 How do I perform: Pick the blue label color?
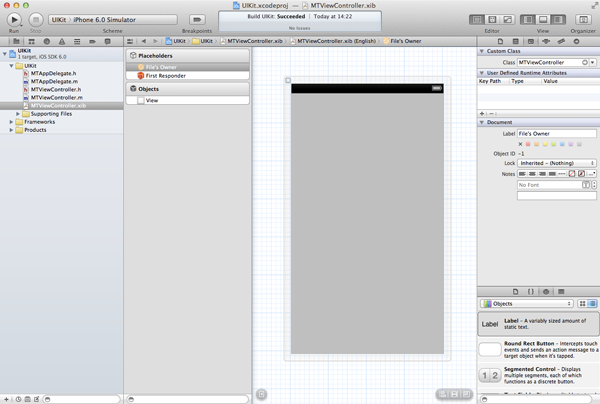pos(562,144)
